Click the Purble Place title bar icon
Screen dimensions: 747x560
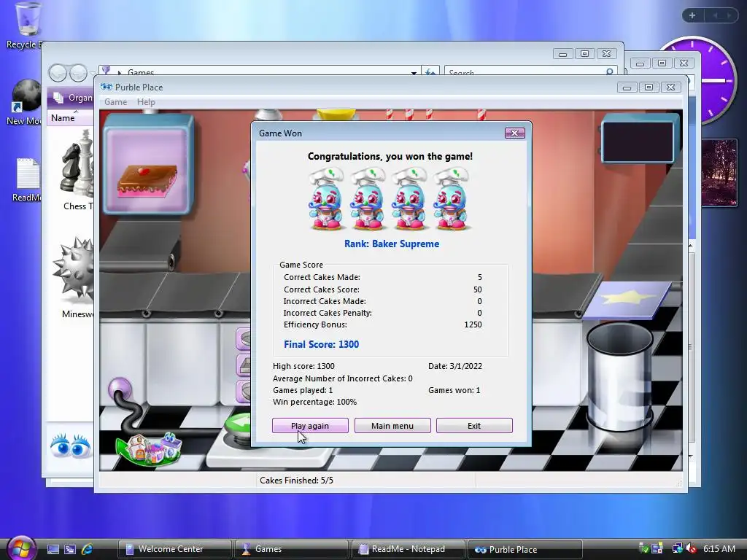(x=107, y=87)
